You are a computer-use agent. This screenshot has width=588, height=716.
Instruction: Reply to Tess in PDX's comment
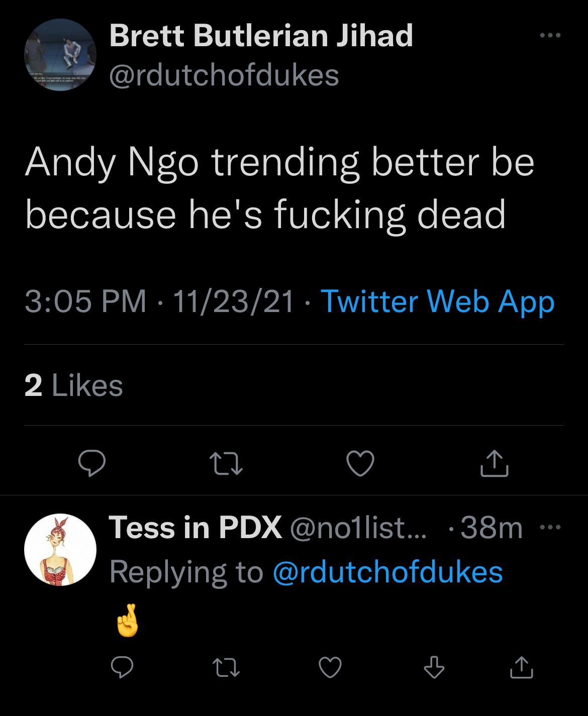[x=121, y=668]
